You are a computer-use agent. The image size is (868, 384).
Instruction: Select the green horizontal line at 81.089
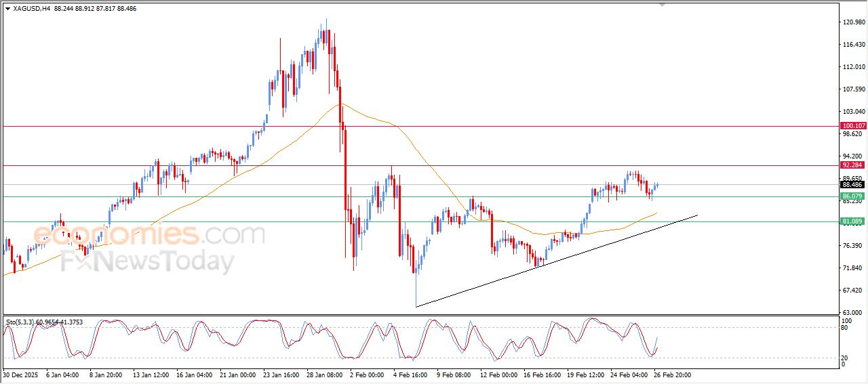(x=420, y=221)
